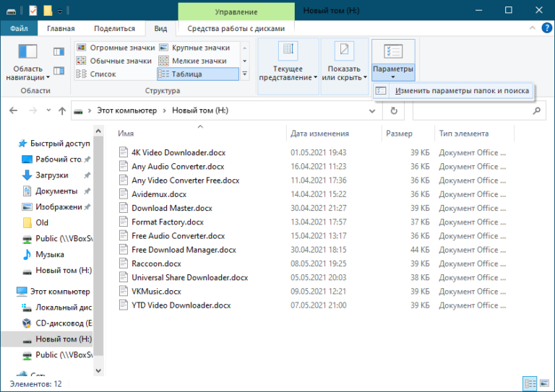The image size is (555, 392).
Task: Click Новый том (H:) breadcrumb in address bar
Action: coord(200,110)
